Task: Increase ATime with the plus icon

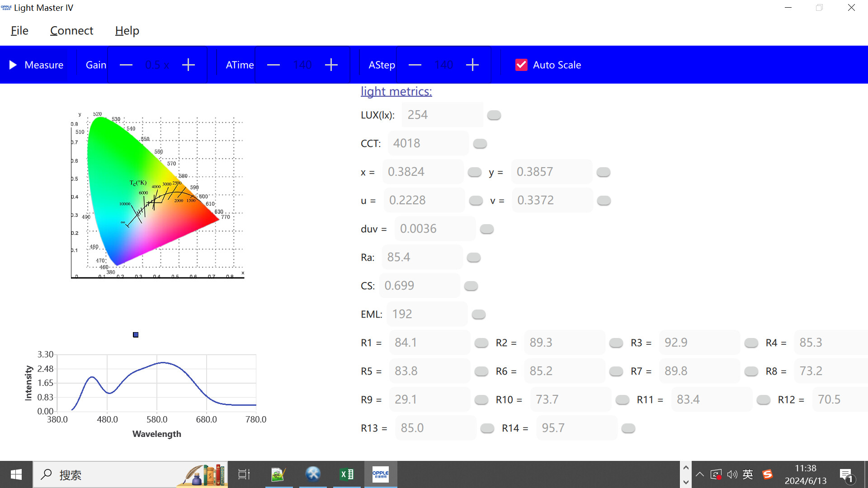Action: (331, 65)
